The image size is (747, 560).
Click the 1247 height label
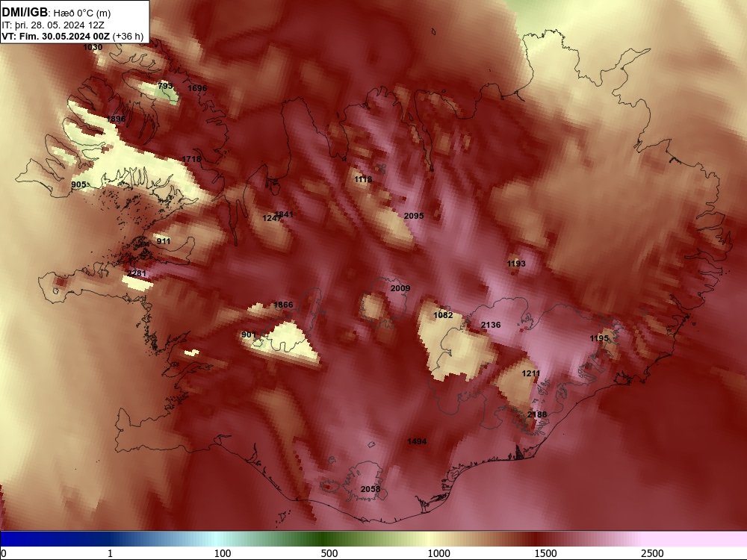point(270,218)
